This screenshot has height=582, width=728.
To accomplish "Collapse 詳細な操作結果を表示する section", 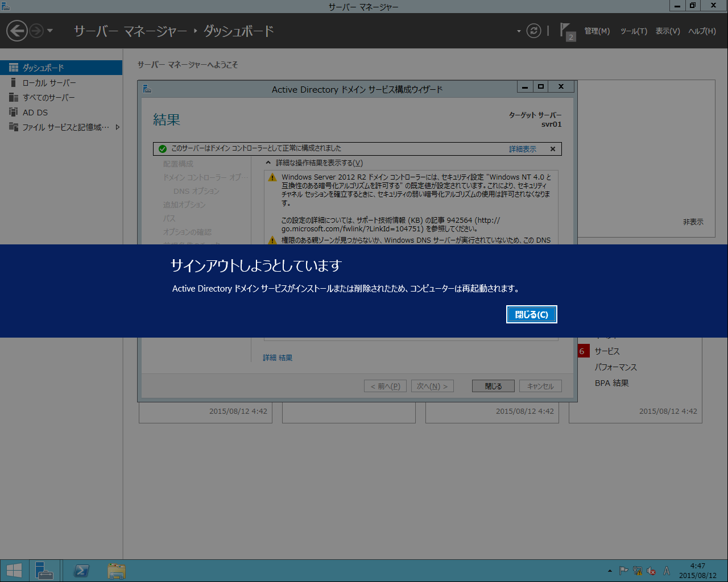I will click(268, 163).
